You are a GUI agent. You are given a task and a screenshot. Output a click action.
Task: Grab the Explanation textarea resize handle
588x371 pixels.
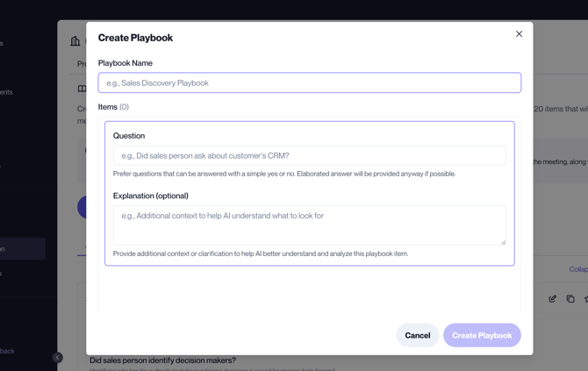(503, 242)
